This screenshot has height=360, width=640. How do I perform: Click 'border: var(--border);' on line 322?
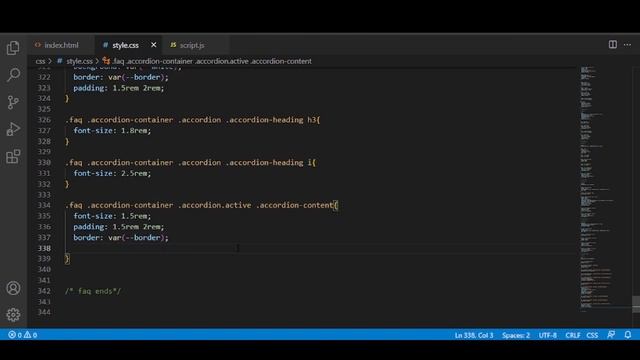coord(120,77)
